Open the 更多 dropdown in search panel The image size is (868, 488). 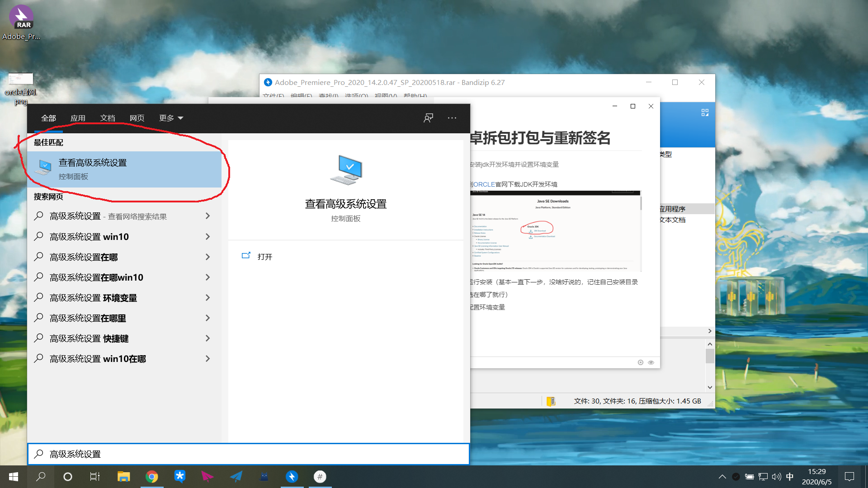[x=171, y=118]
